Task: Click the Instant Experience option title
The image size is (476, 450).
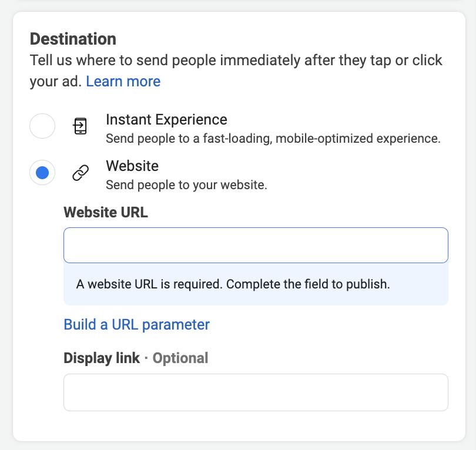Action: [x=166, y=119]
